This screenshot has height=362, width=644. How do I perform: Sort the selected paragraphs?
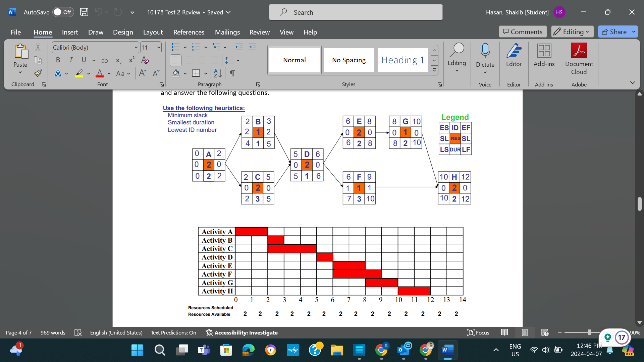(x=217, y=73)
